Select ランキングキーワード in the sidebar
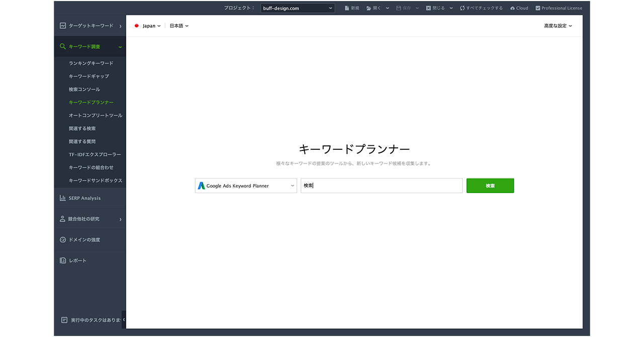Screen dimensions: 644x337 (x=91, y=63)
